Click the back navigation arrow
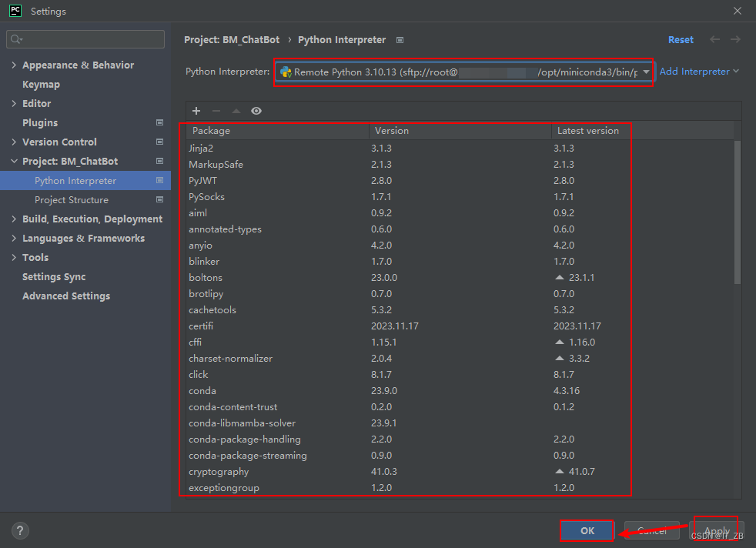Image resolution: width=756 pixels, height=548 pixels. coord(714,39)
